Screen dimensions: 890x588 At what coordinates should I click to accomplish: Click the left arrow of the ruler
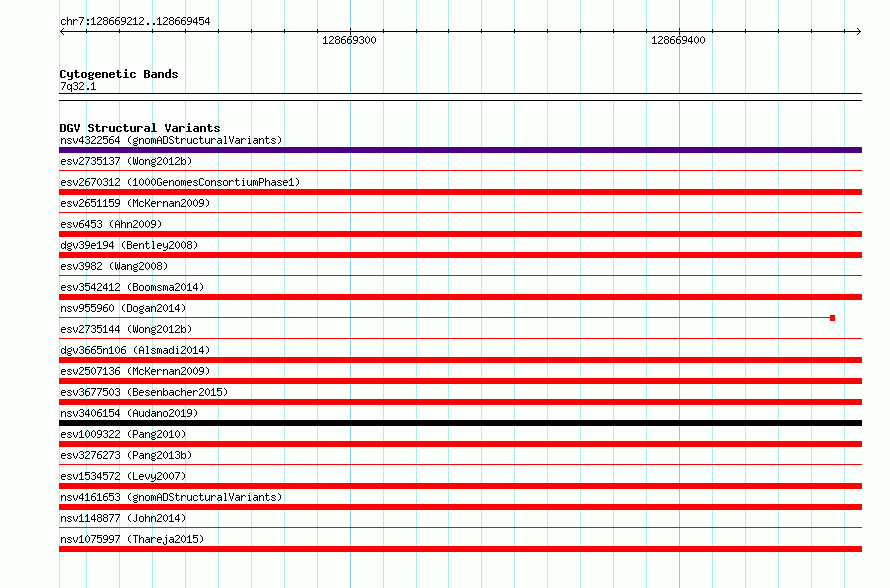tap(62, 32)
